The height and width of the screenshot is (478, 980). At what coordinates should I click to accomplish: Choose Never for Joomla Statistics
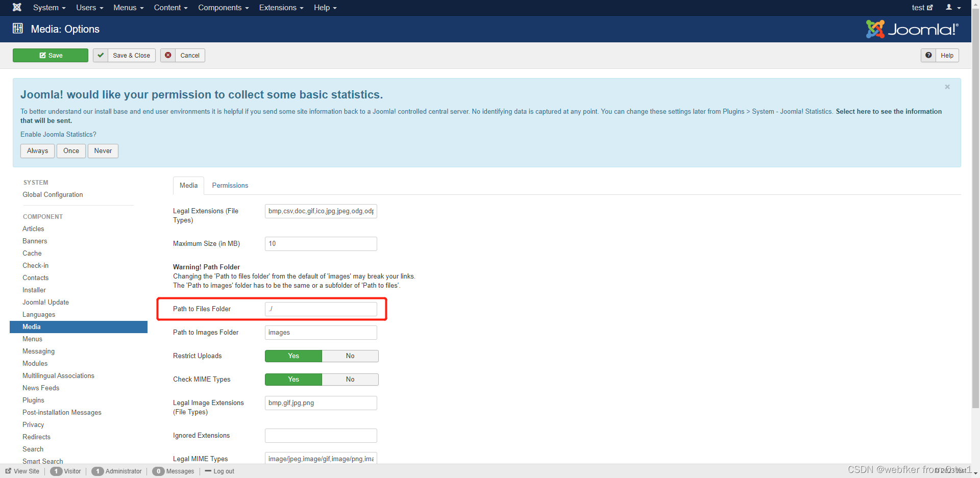(x=103, y=151)
